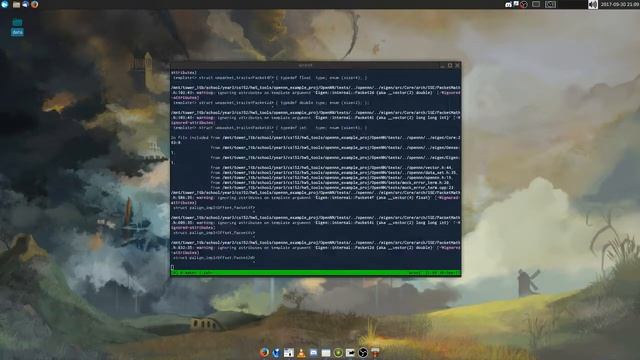Open the blue chat app in dock
The height and width of the screenshot is (360, 640).
(313, 353)
